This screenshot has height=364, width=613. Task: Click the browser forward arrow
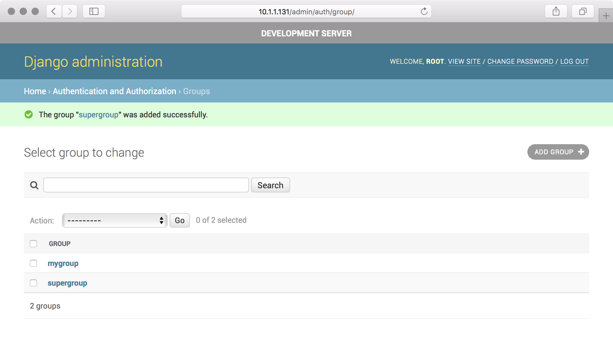tap(70, 12)
